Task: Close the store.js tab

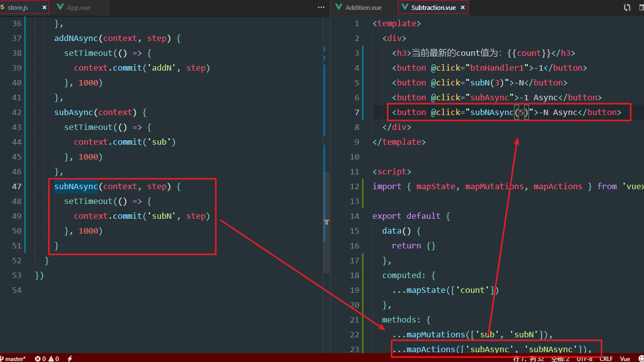Action: tap(44, 8)
